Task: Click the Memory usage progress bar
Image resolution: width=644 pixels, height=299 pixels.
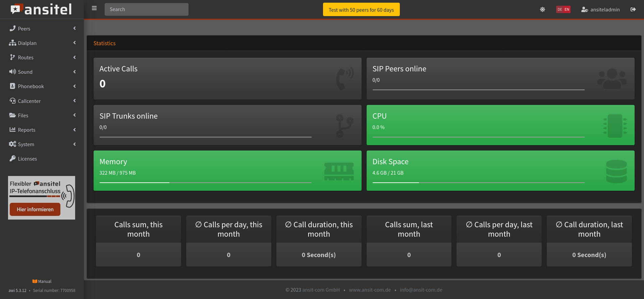Action: [205, 183]
